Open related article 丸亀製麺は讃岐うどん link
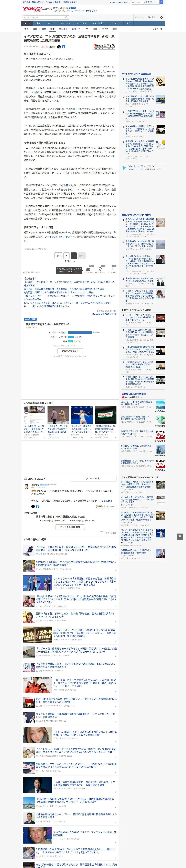Image resolution: width=186 pixels, height=868 pixels. pos(58,293)
